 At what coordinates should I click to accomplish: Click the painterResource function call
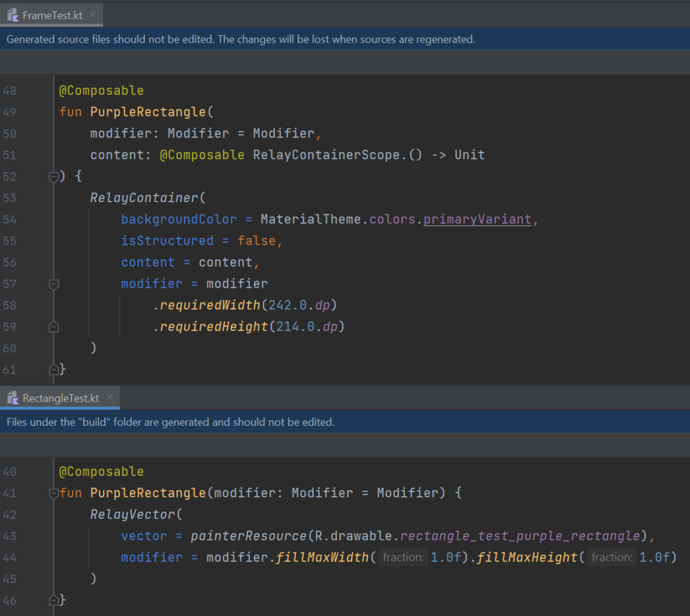[248, 536]
